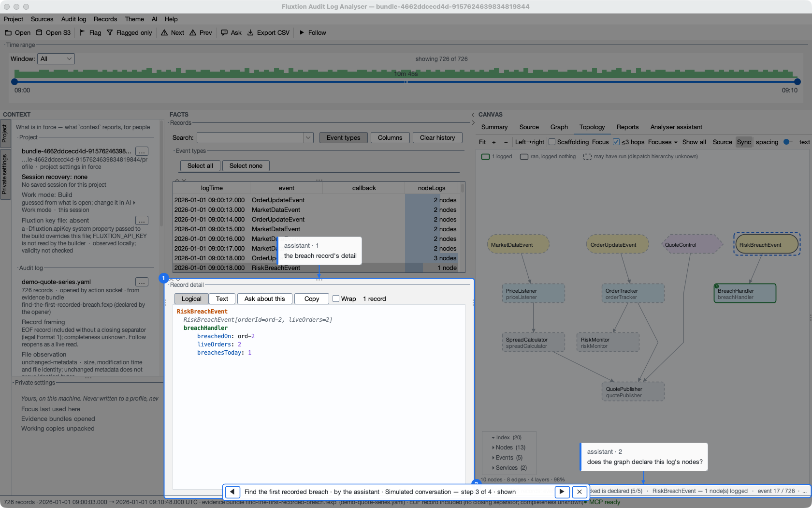812x508 pixels.
Task: Open the Search history dropdown arrow
Action: coord(308,137)
